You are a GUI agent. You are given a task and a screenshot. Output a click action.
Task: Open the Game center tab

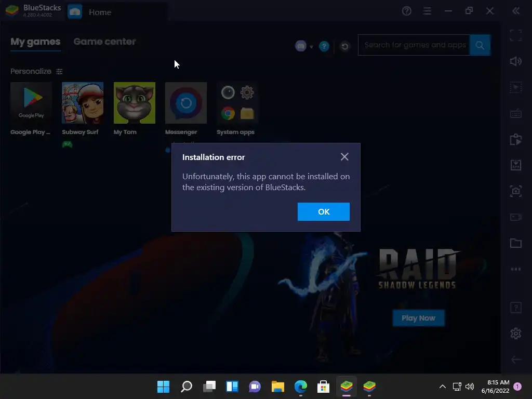(x=104, y=42)
